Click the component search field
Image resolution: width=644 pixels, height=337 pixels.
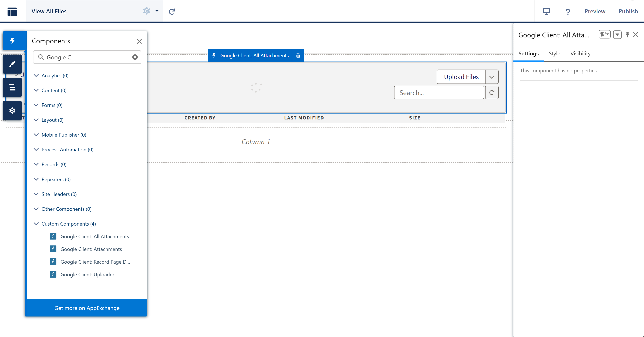[87, 57]
